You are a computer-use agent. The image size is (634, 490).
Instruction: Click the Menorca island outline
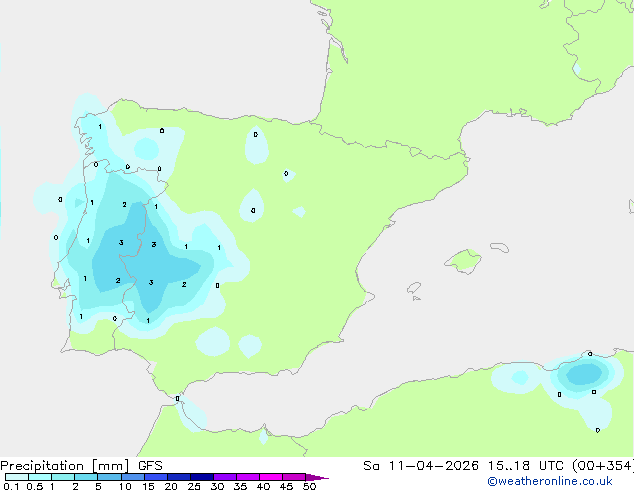(499, 247)
